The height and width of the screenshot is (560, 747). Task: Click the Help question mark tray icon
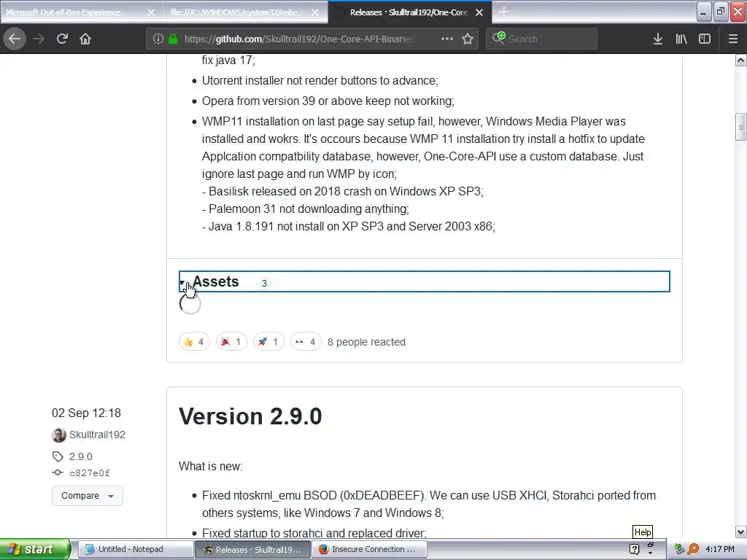pos(634,549)
